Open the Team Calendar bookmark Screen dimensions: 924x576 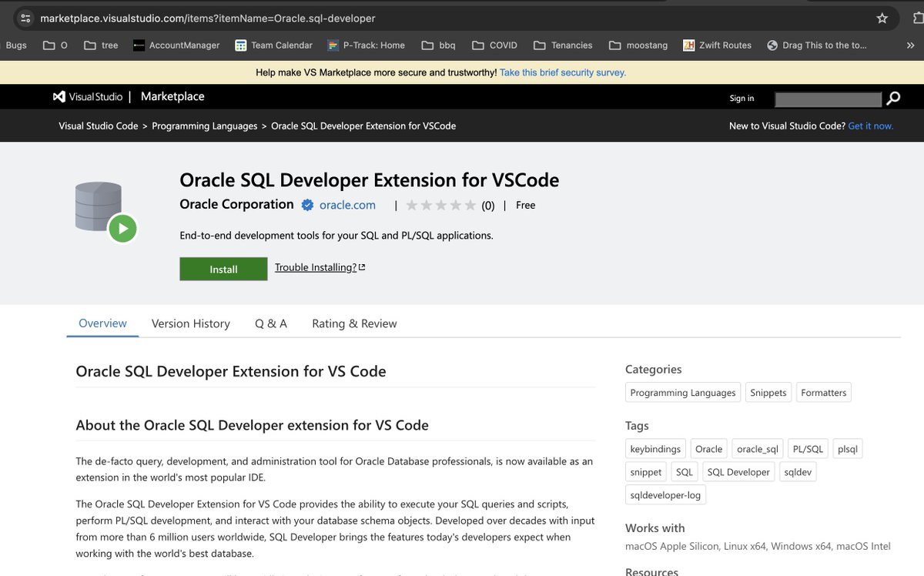(x=273, y=45)
